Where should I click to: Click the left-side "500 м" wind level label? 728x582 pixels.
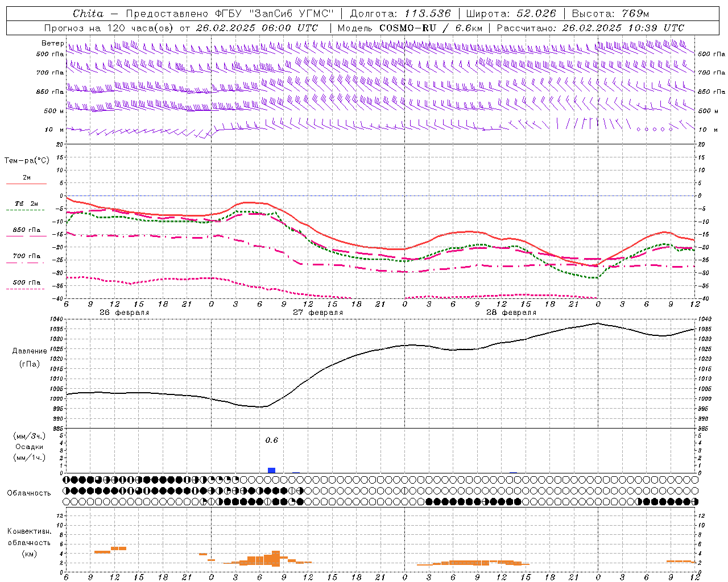click(54, 111)
